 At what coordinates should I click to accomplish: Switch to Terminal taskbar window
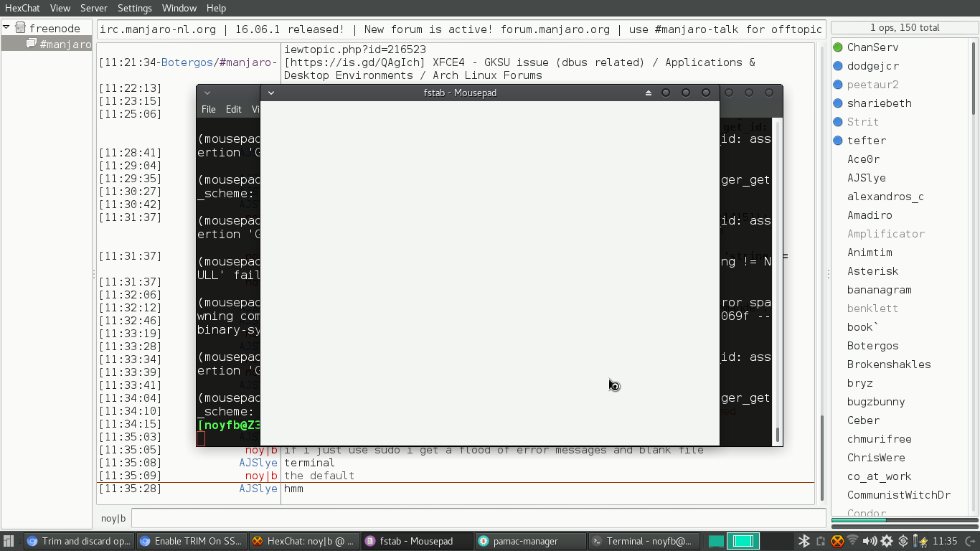pyautogui.click(x=642, y=542)
